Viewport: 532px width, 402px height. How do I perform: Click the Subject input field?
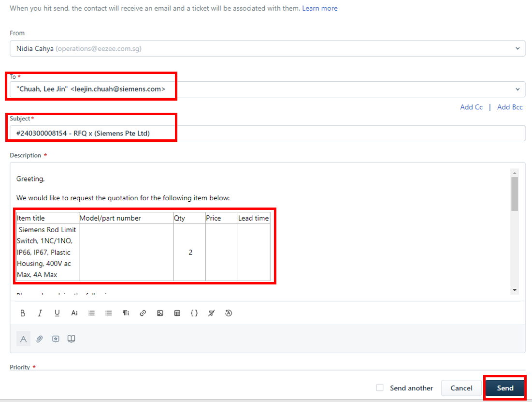point(267,133)
